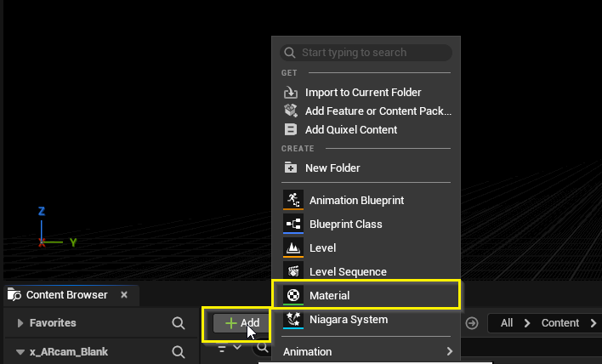Type in the Start typing to search field
This screenshot has height=364, width=602.
point(374,53)
